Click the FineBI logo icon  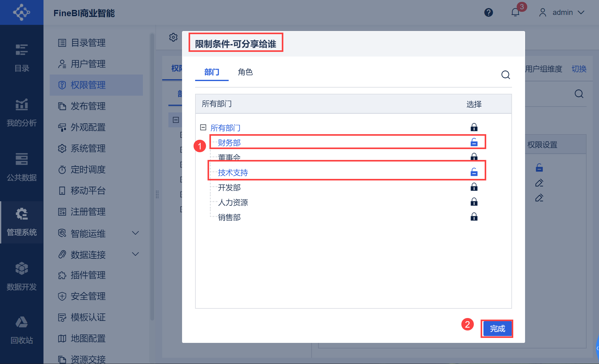(x=21, y=12)
